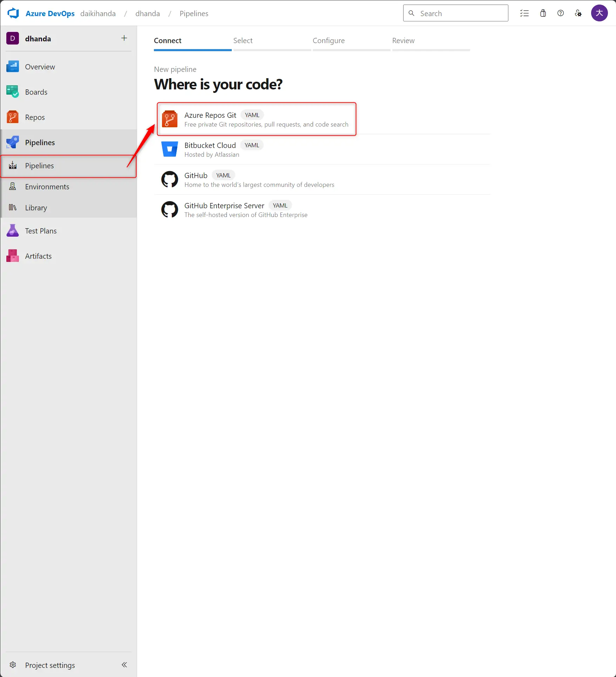Open the user settings icon
The width and height of the screenshot is (616, 677).
(x=578, y=13)
